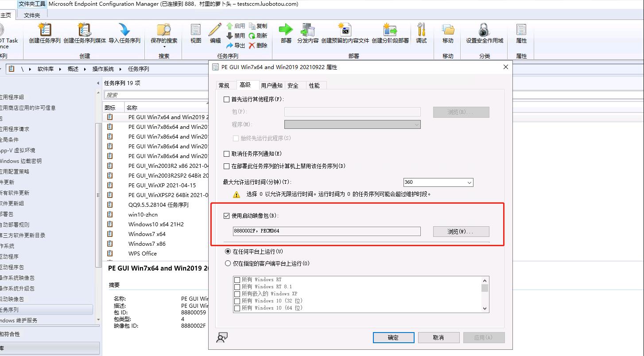This screenshot has height=356, width=644.
Task: Click feedback icon at dialog bottom-left
Action: pos(222,337)
